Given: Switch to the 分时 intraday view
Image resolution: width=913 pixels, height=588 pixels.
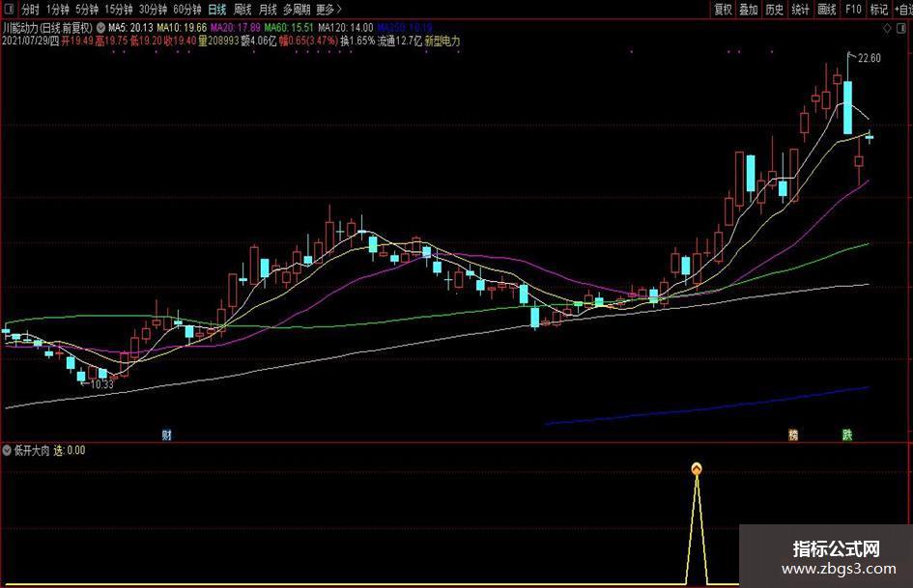Looking at the screenshot, I should [30, 10].
